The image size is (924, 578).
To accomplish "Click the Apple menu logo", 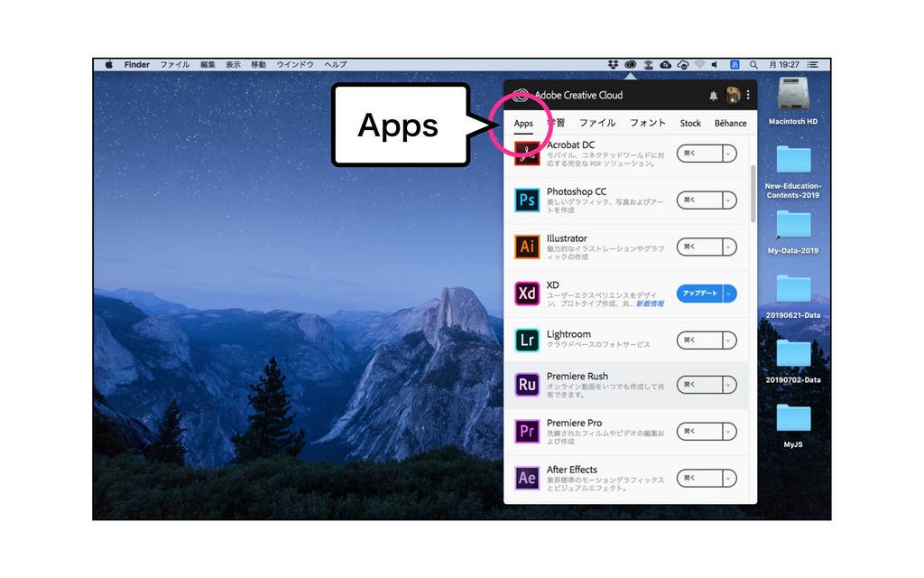I will pos(109,64).
